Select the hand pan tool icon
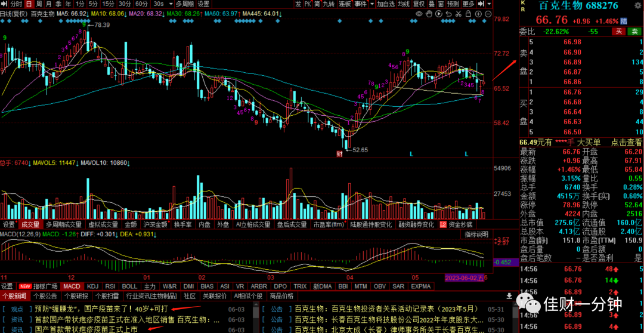This screenshot has width=644, height=333. pyautogui.click(x=429, y=14)
